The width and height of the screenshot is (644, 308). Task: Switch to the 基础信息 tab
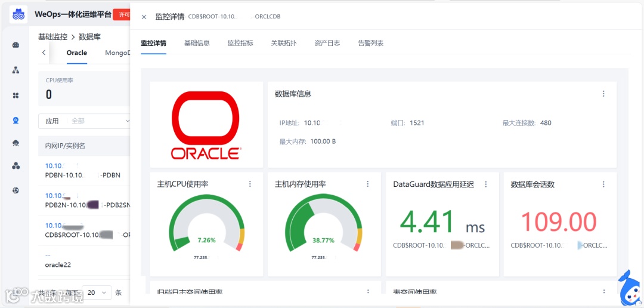[x=197, y=43]
